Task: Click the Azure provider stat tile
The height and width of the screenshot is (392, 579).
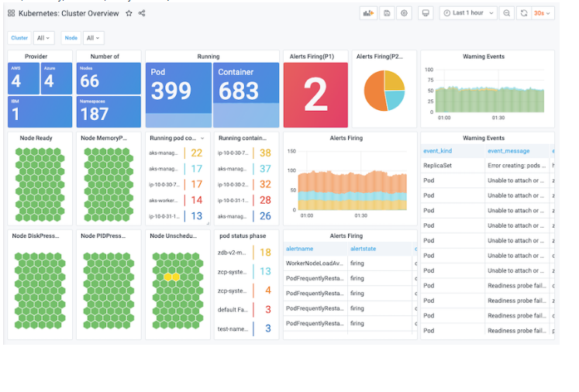Action: coord(56,78)
